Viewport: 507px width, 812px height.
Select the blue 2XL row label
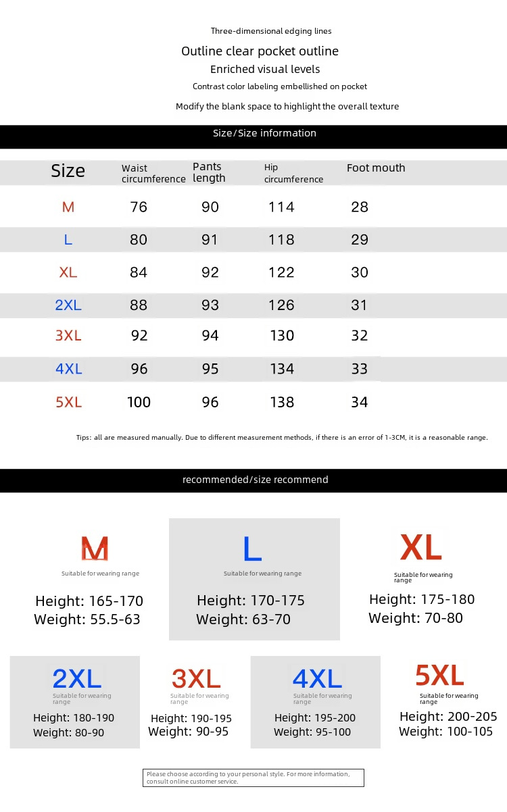coord(68,305)
